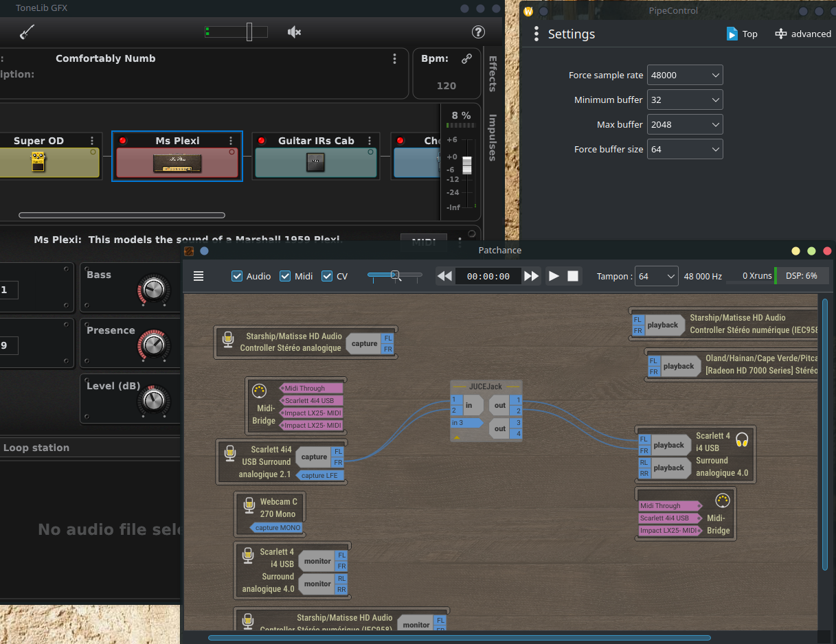Open the Max buffer dropdown
This screenshot has width=836, height=644.
coord(685,124)
